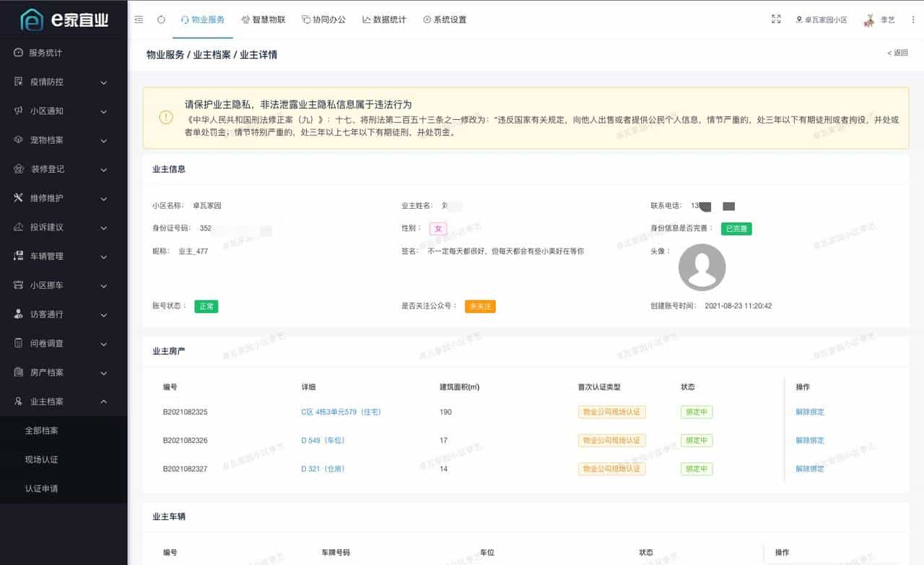Click the owner avatar placeholder image
The width and height of the screenshot is (924, 565).
click(x=702, y=267)
